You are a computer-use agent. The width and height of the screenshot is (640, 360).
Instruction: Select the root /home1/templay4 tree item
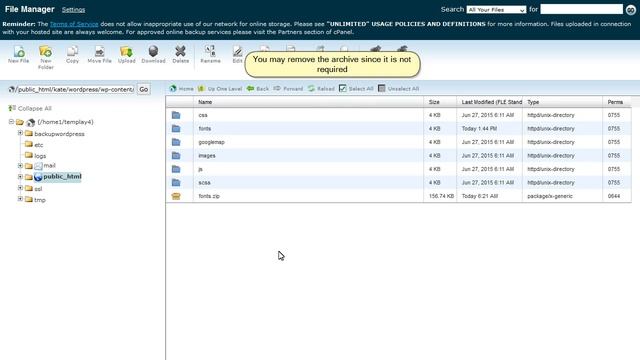(65, 122)
